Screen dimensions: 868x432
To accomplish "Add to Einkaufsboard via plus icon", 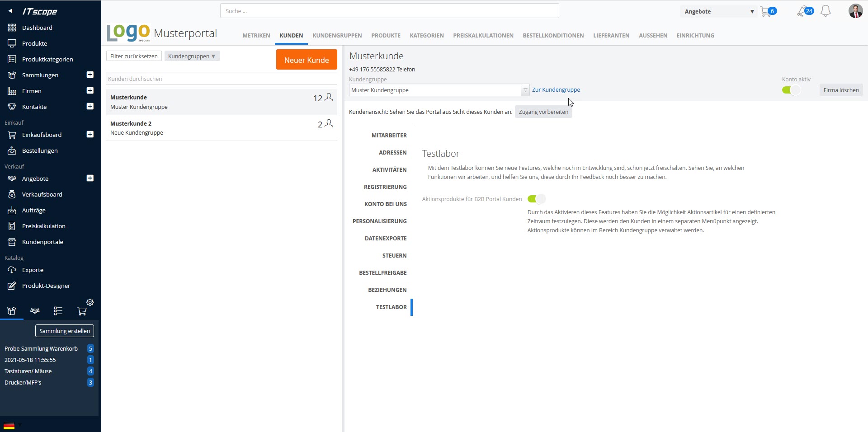I will pos(90,134).
